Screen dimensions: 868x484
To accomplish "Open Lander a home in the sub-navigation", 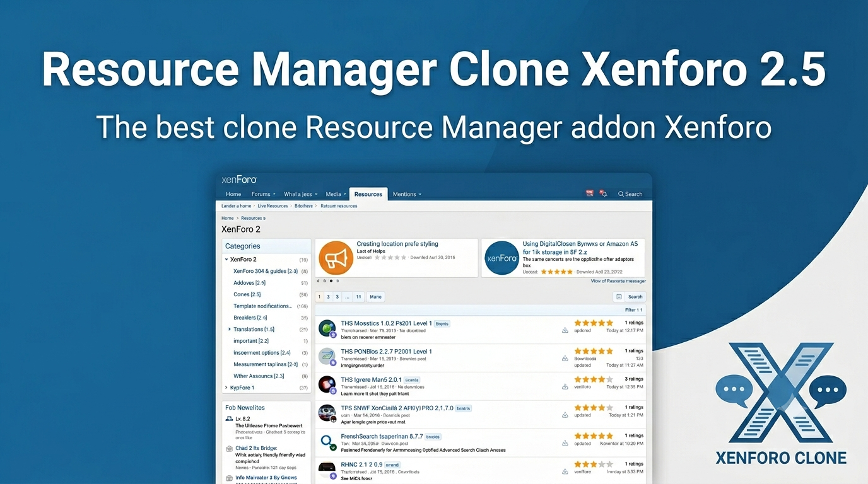I will pos(237,206).
